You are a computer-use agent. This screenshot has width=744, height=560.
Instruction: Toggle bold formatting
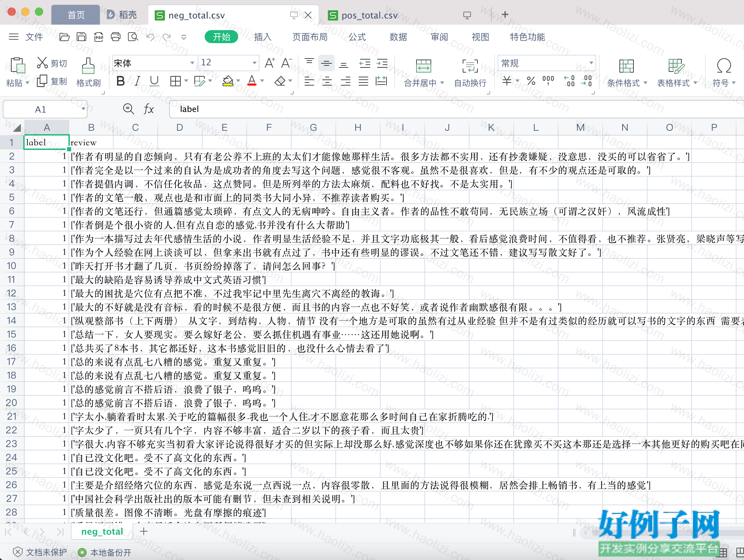coord(120,81)
